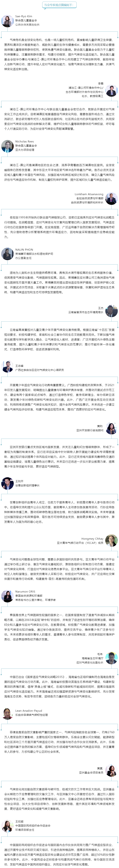Select Hongmey Chhay's speaker photo

pos(111,540)
